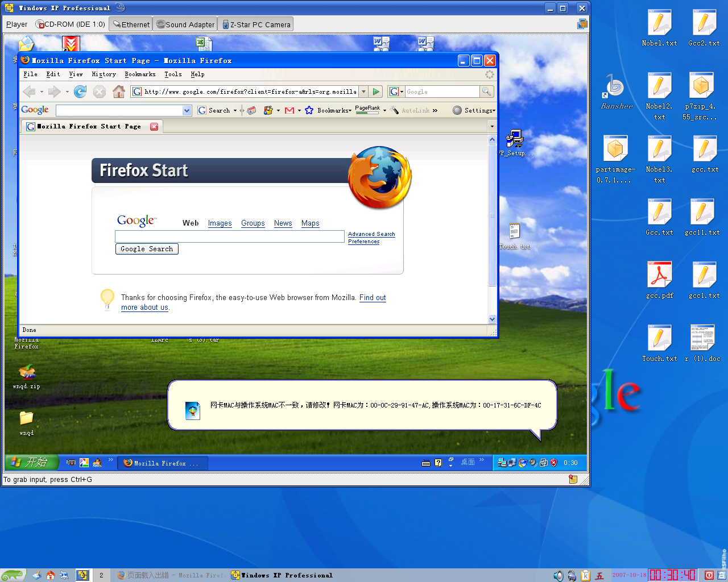The width and height of the screenshot is (728, 582).
Task: Open the Back history dropdown arrow
Action: pyautogui.click(x=42, y=92)
